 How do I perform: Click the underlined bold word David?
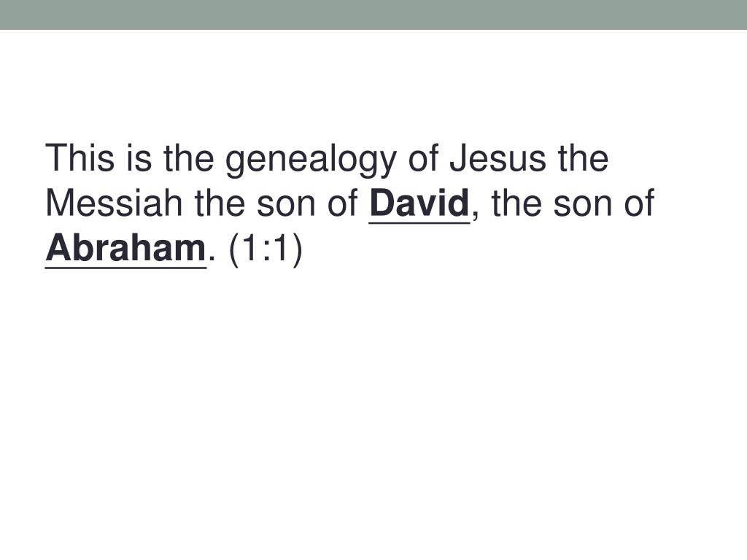419,203
